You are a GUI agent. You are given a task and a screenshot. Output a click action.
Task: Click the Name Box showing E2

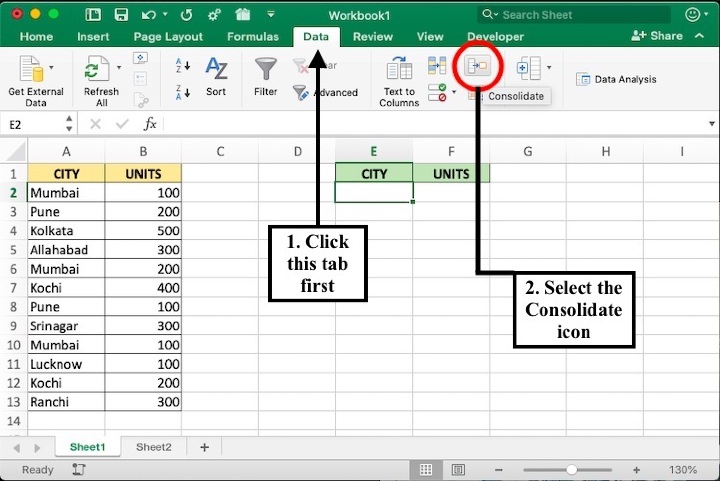[32, 124]
